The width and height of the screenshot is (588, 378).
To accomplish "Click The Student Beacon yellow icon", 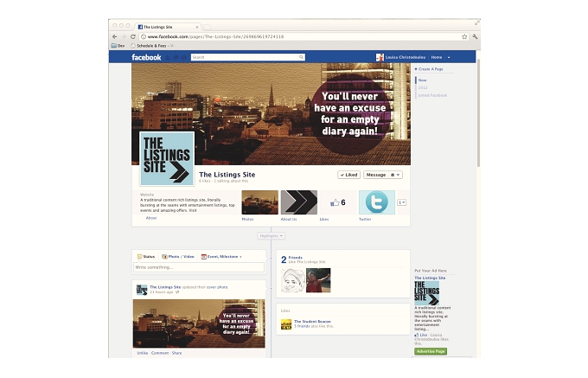I will (x=286, y=324).
